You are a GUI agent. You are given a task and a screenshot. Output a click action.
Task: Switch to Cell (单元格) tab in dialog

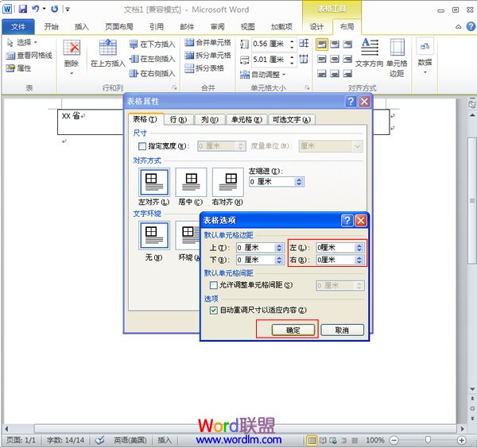(246, 120)
